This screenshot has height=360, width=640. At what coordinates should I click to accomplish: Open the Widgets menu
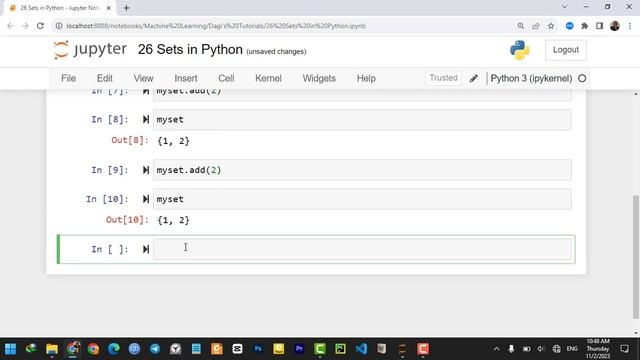point(319,78)
